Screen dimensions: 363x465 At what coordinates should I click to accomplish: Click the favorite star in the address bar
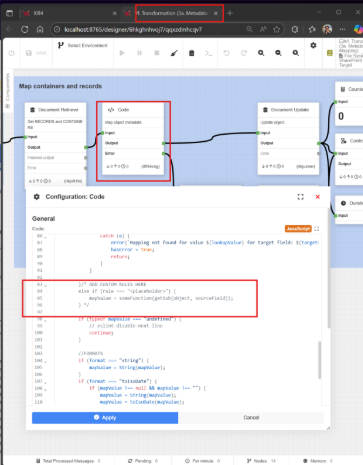[x=277, y=29]
